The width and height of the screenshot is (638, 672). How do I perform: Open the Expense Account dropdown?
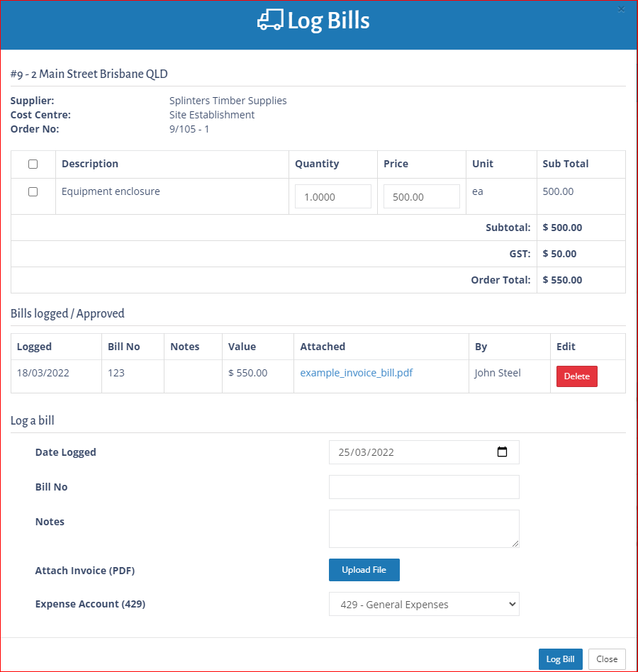(x=424, y=605)
